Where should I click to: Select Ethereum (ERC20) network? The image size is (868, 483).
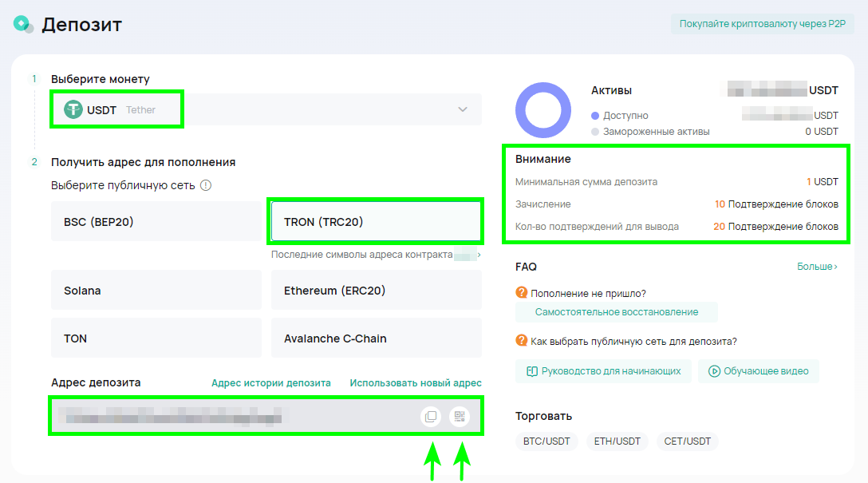click(376, 291)
